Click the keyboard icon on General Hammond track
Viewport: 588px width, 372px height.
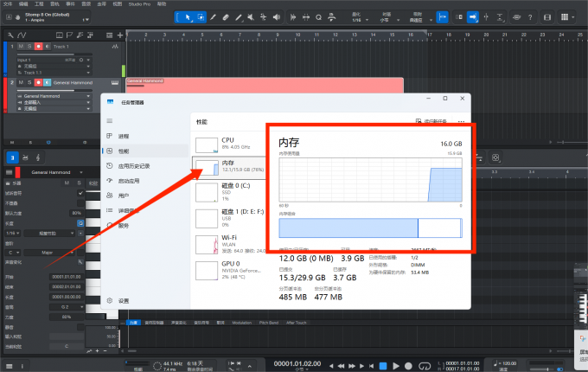click(115, 82)
